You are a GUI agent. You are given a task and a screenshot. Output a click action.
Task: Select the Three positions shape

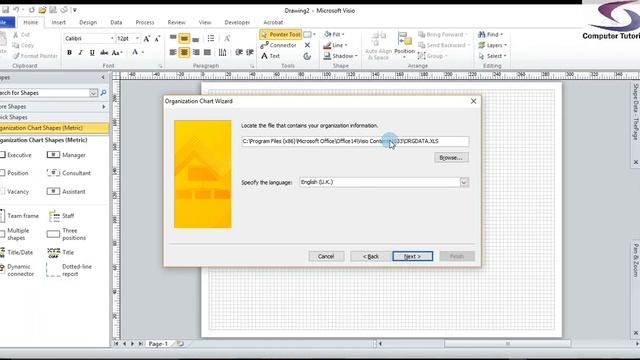click(67, 234)
